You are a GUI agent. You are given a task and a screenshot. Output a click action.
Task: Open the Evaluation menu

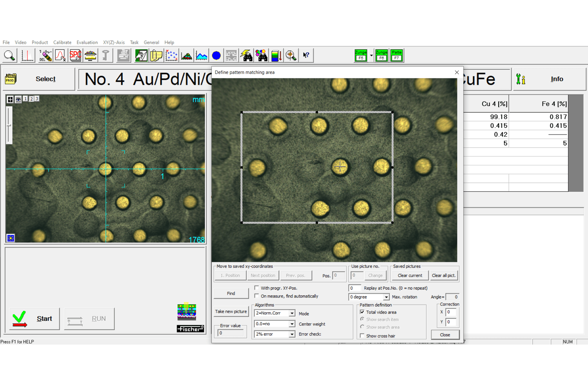[x=87, y=42]
